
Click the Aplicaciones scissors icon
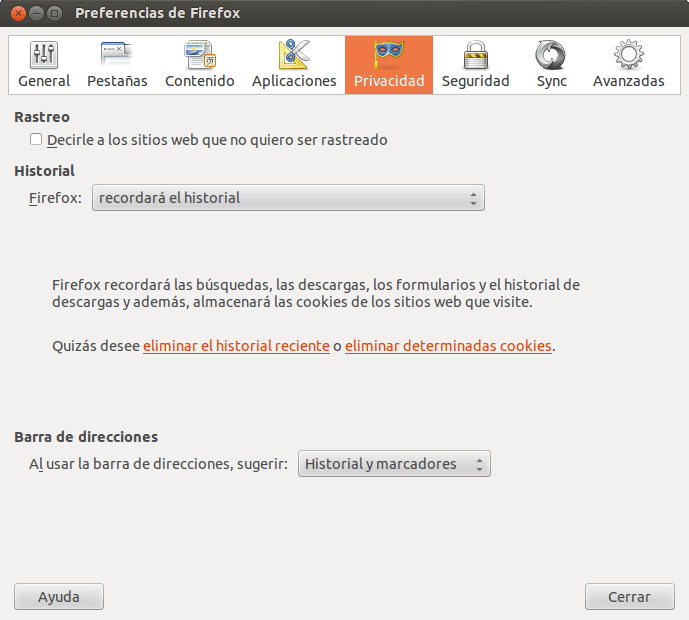tap(294, 54)
